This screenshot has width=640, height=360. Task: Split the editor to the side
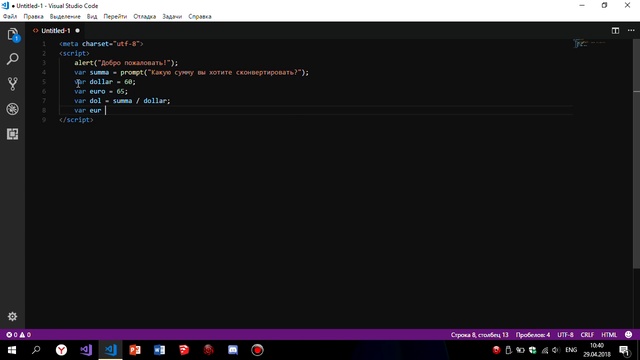pos(615,31)
